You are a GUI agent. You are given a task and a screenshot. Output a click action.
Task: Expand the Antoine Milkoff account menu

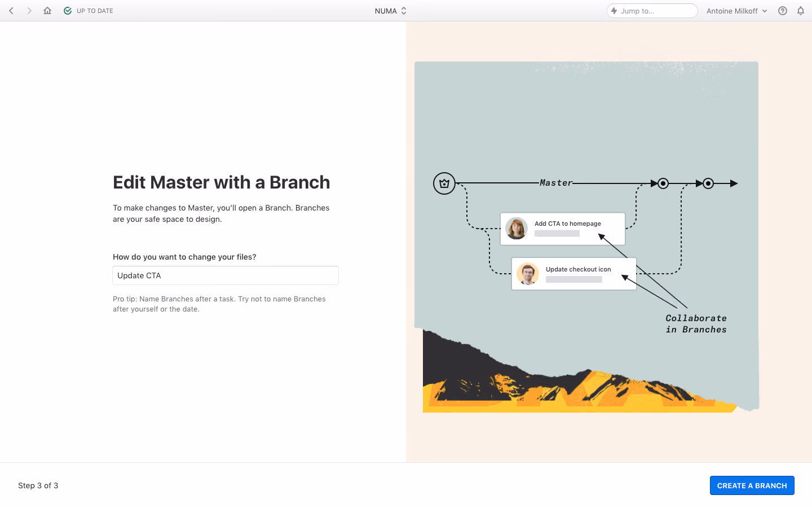pos(737,11)
